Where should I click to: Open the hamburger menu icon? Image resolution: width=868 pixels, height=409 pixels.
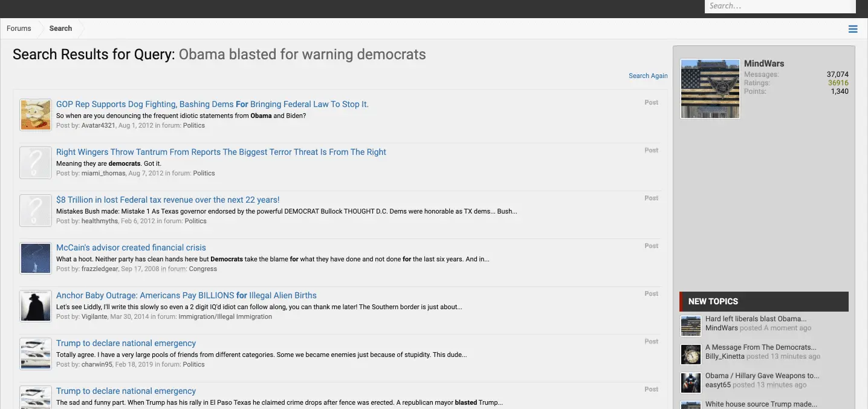[x=853, y=29]
